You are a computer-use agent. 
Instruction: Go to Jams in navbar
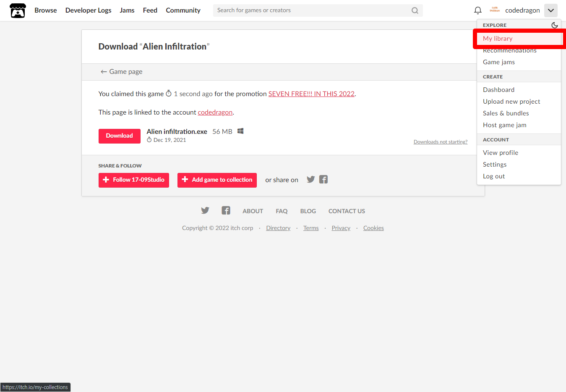point(127,10)
